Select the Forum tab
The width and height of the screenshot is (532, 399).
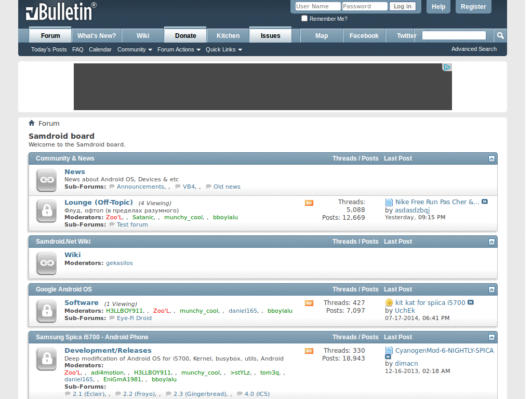pos(50,35)
